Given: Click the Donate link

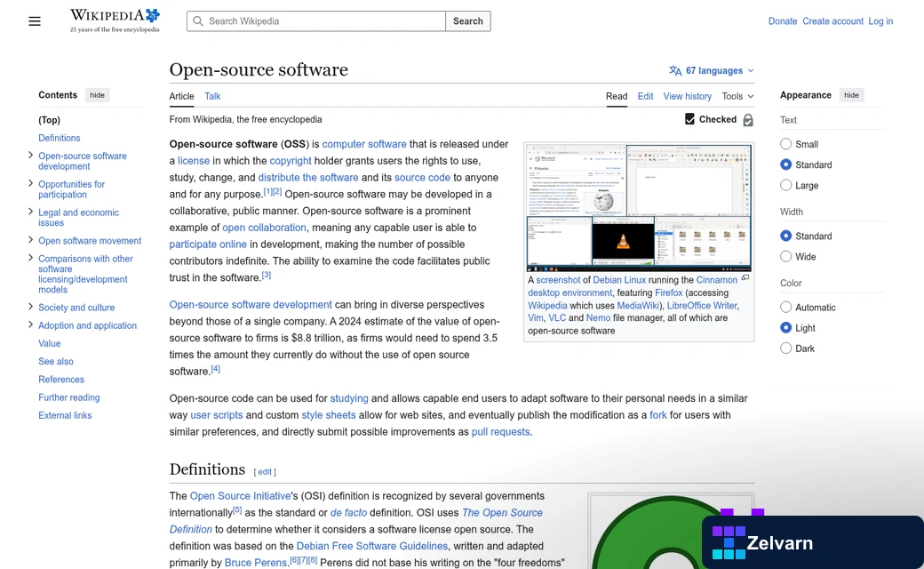Looking at the screenshot, I should (783, 21).
